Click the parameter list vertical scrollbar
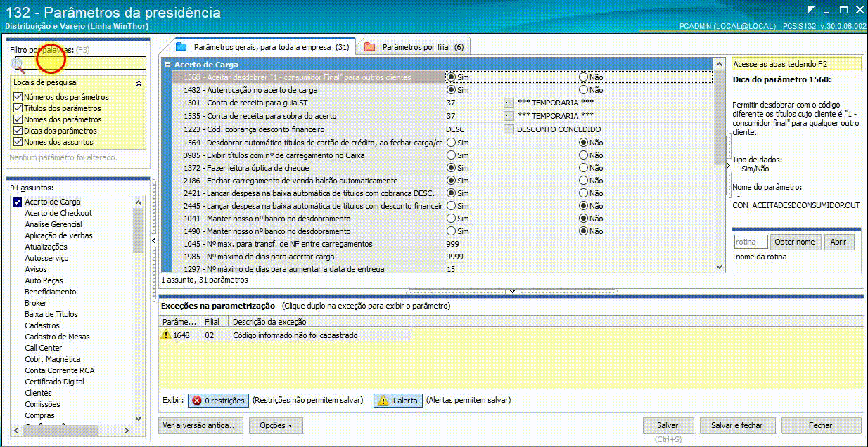Screen dimensions: 868x447 point(719,167)
